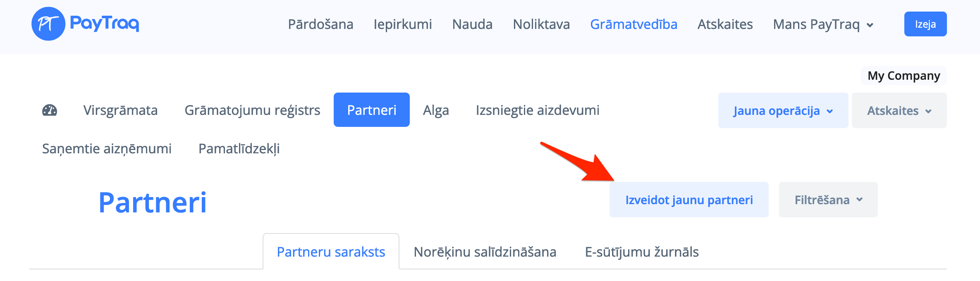
Task: Switch to the Norēķinu salīdzināšana tab
Action: pyautogui.click(x=485, y=252)
